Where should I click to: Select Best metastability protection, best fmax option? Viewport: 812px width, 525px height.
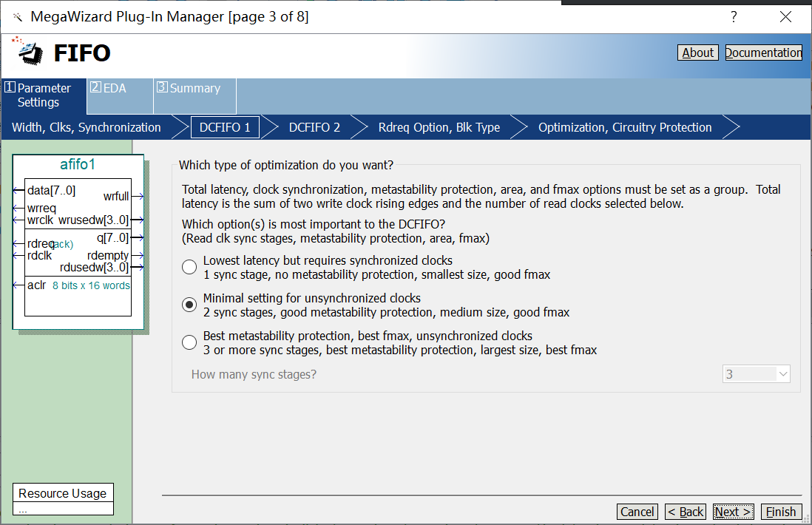189,342
